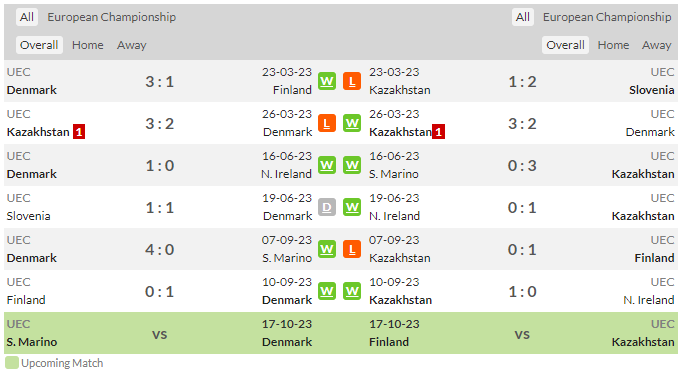Click the green W badge for S. Marino vs Kazakhstan
The image size is (681, 389).
coord(352,165)
